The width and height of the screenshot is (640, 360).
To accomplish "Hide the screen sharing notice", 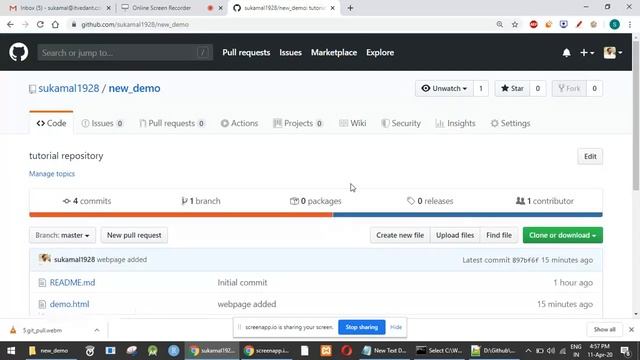I will point(396,327).
